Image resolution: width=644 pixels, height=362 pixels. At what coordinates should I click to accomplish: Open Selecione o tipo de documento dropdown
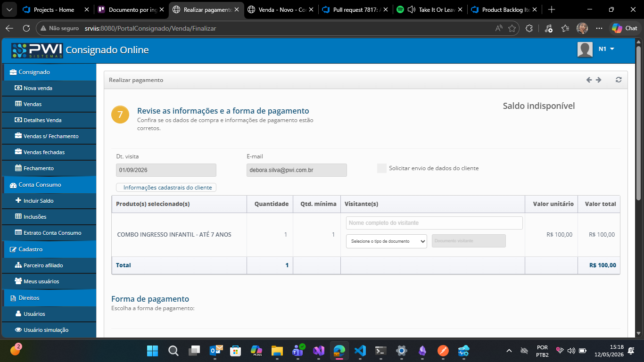(x=386, y=241)
